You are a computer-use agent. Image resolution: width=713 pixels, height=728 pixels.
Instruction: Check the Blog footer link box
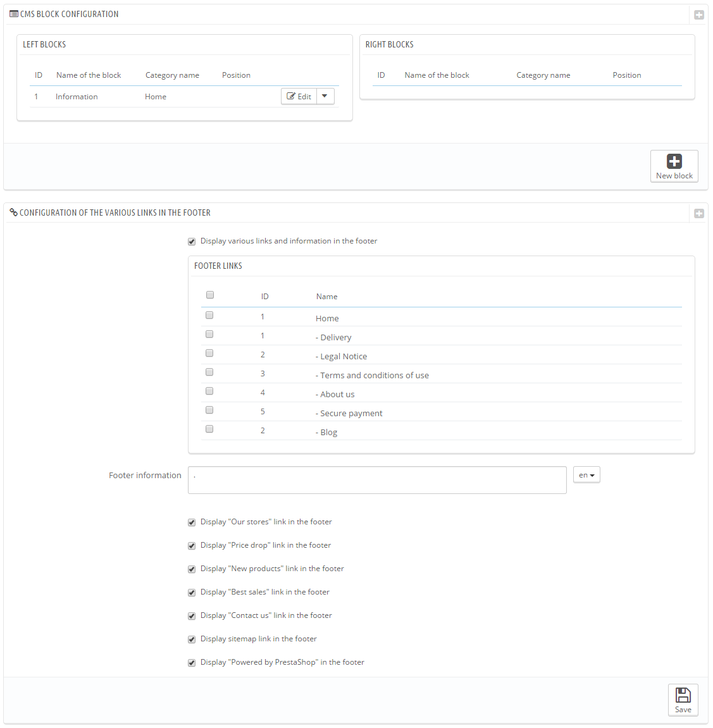(x=209, y=429)
